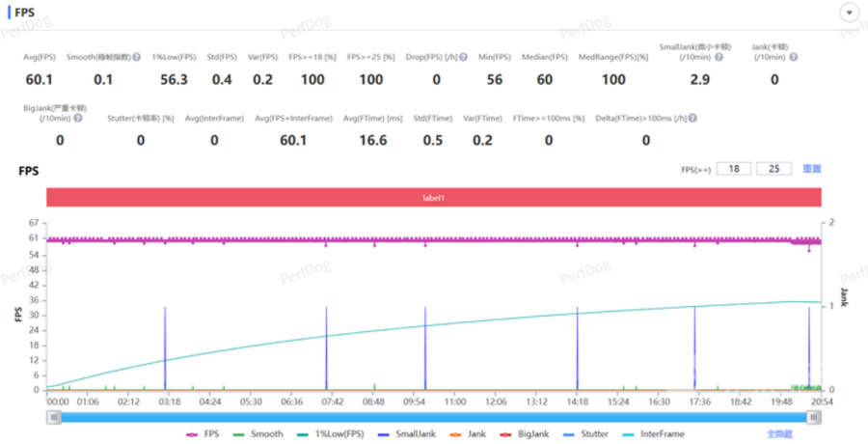The image size is (868, 444).
Task: Click the blue reset link beside thresholds
Action: coord(812,169)
